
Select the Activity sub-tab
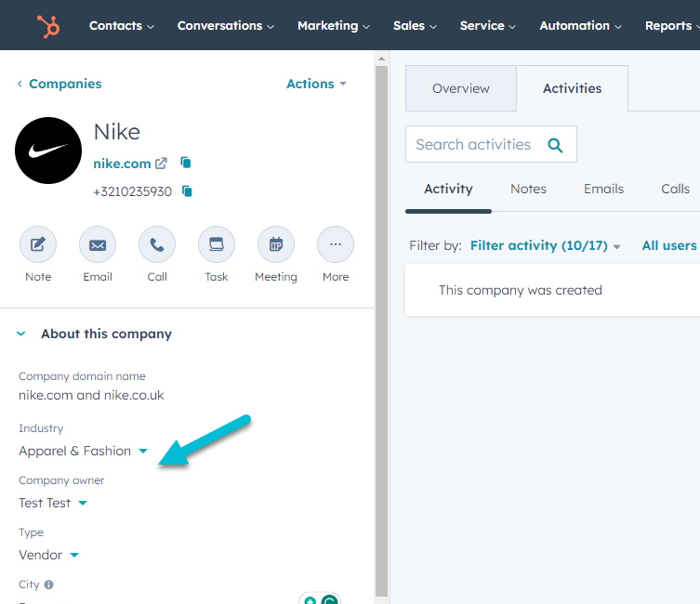(448, 190)
